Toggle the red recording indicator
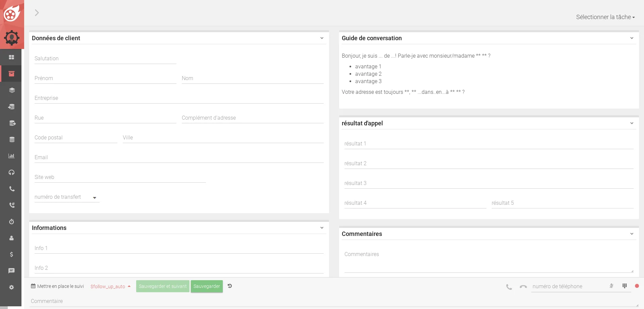Image resolution: width=644 pixels, height=309 pixels. (637, 286)
